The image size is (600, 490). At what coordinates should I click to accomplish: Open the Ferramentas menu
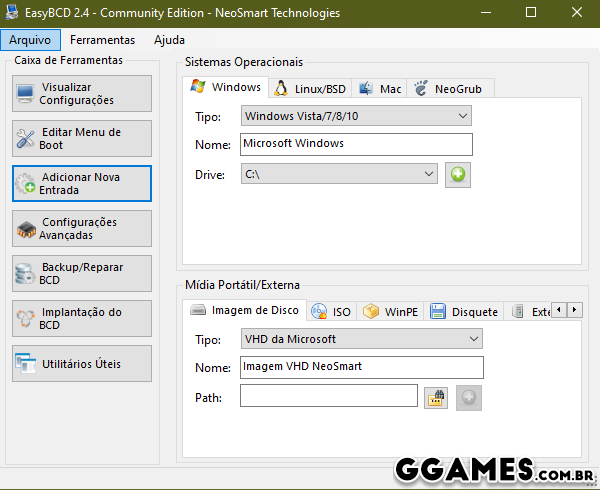103,40
